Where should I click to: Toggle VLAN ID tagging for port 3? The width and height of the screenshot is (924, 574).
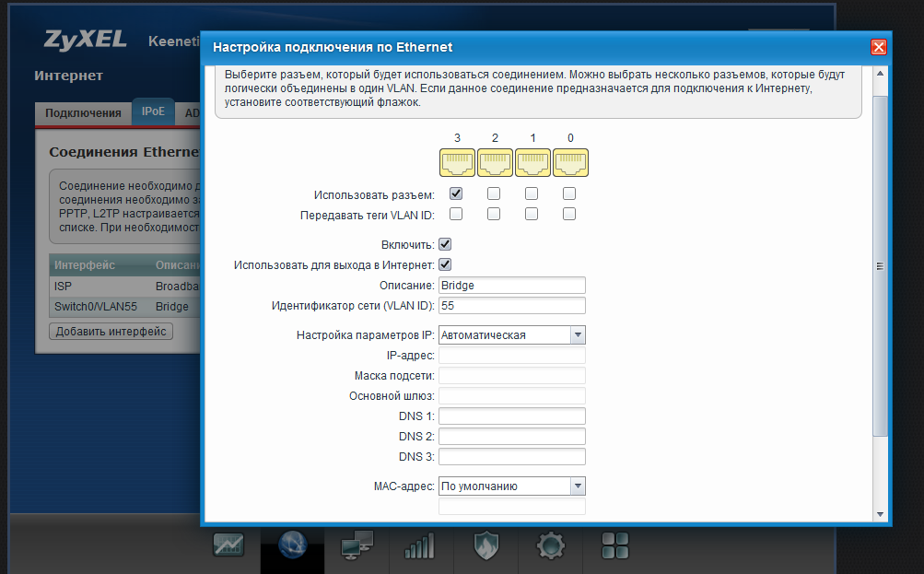click(455, 214)
